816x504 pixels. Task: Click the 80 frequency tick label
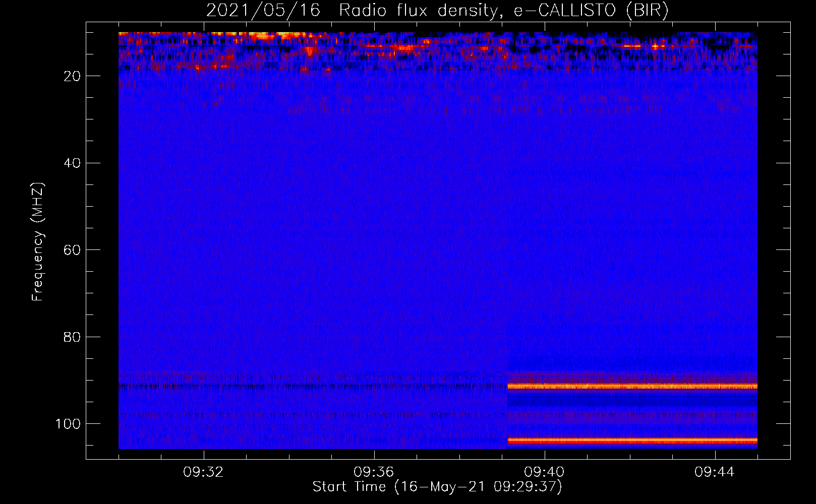[73, 337]
